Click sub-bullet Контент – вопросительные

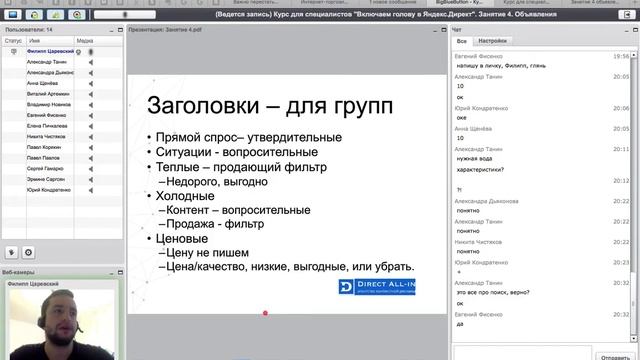(x=238, y=210)
